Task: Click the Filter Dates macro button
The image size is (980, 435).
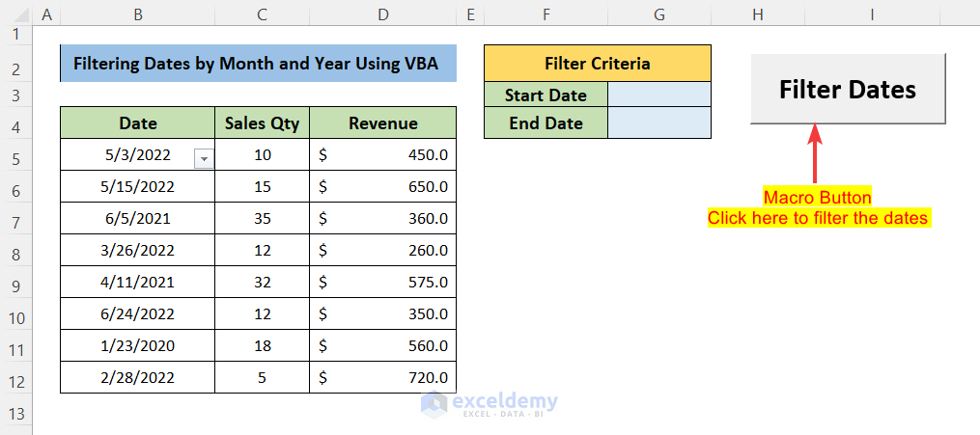Action: pyautogui.click(x=847, y=89)
